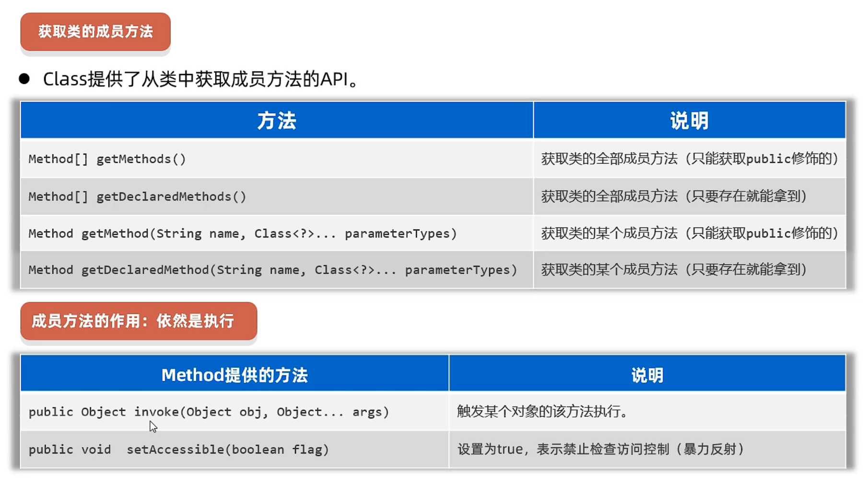The image size is (868, 478).
Task: Select the cell Method[] getMethods()
Action: pyautogui.click(x=277, y=159)
